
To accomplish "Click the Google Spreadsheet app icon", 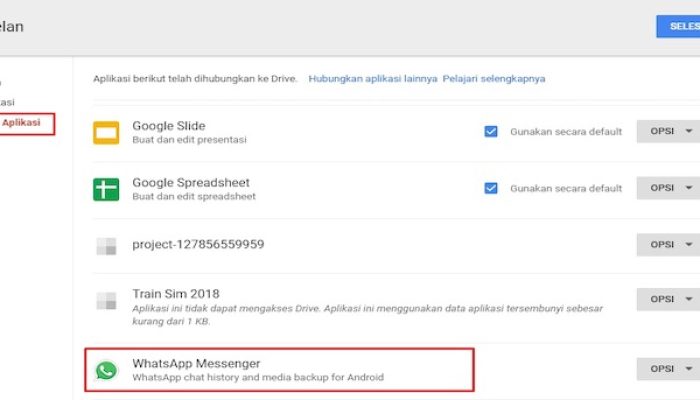I will click(106, 189).
